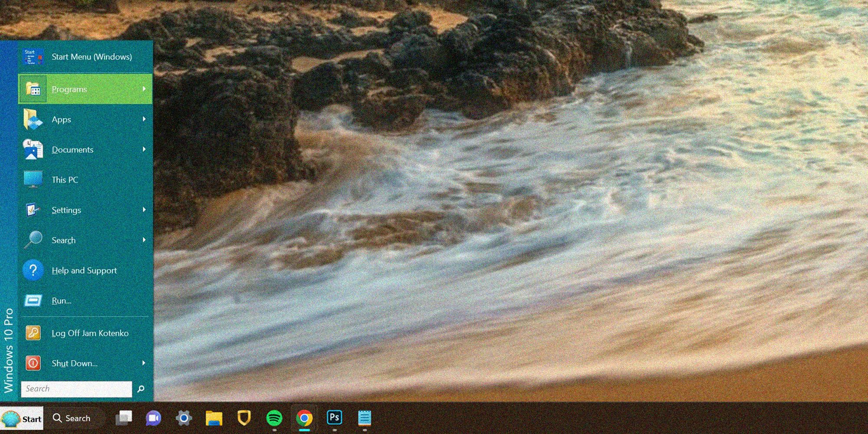The image size is (868, 434).
Task: Open Spotify from the taskbar
Action: tap(274, 418)
